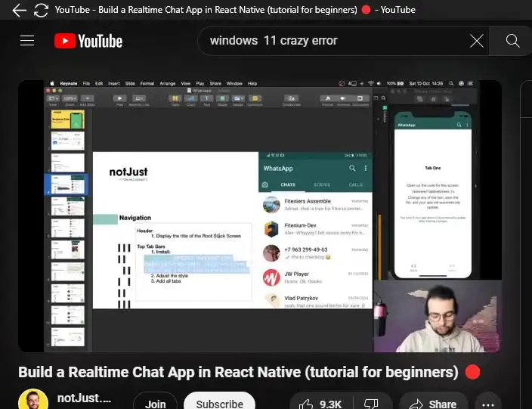
Task: Open the Keynote Document inspector icon
Action: tap(360, 98)
